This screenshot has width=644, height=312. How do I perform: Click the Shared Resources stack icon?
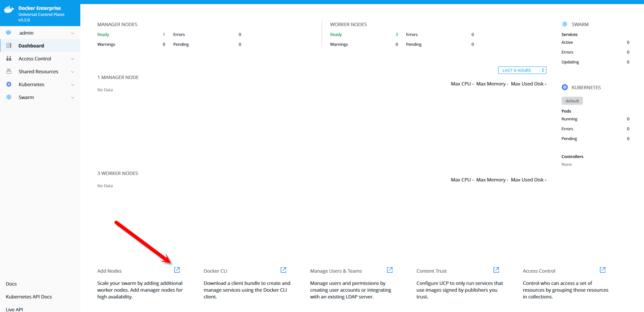pyautogui.click(x=9, y=71)
